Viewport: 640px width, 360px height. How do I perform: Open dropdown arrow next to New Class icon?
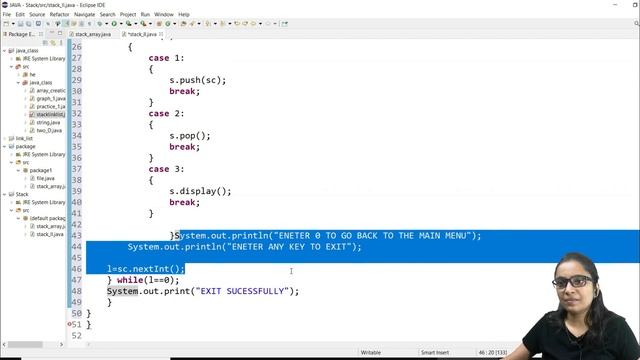(174, 24)
